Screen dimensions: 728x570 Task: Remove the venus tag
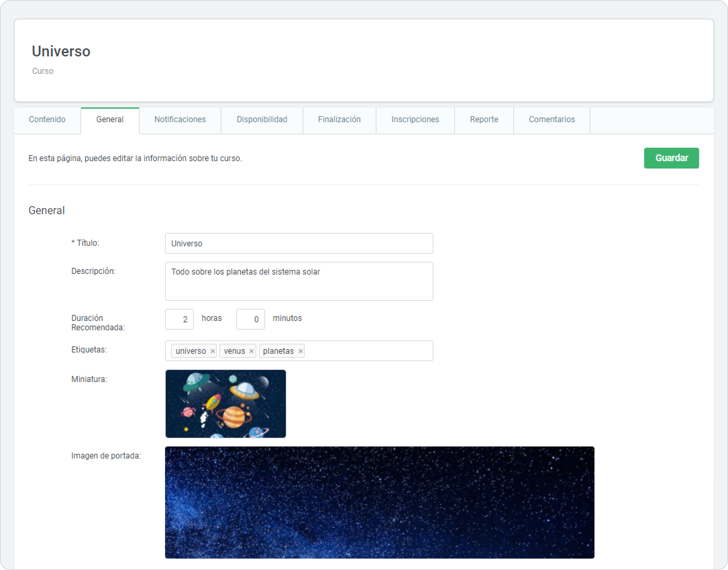tap(251, 351)
